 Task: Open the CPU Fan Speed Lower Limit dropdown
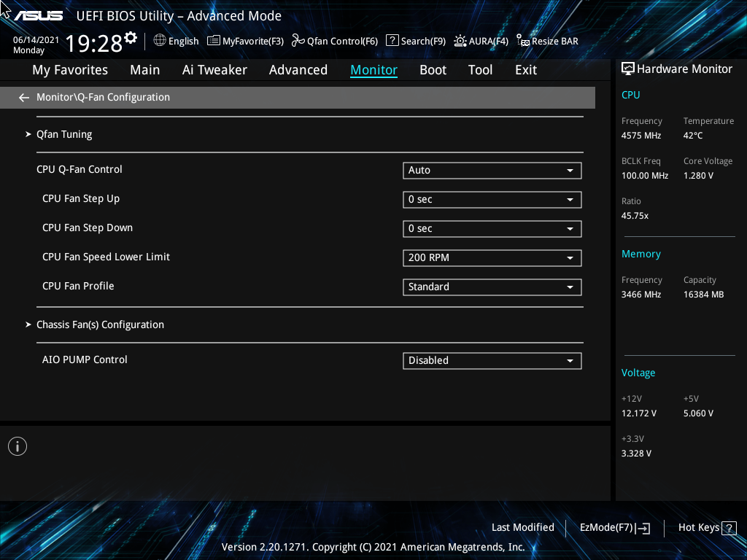pyautogui.click(x=492, y=258)
